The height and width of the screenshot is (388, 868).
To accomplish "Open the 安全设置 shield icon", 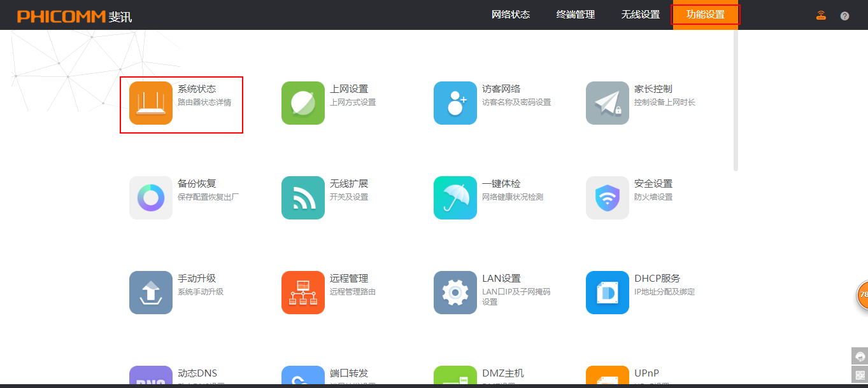I will click(608, 198).
